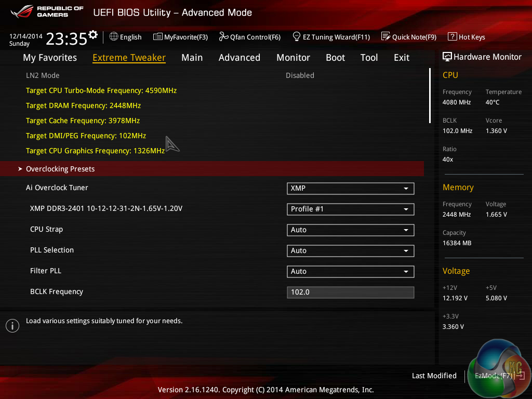The width and height of the screenshot is (532, 399).
Task: Select the Exit tab
Action: (x=402, y=57)
